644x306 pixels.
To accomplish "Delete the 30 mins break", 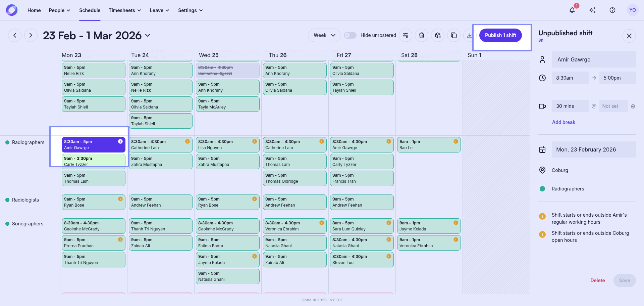I will tap(633, 106).
